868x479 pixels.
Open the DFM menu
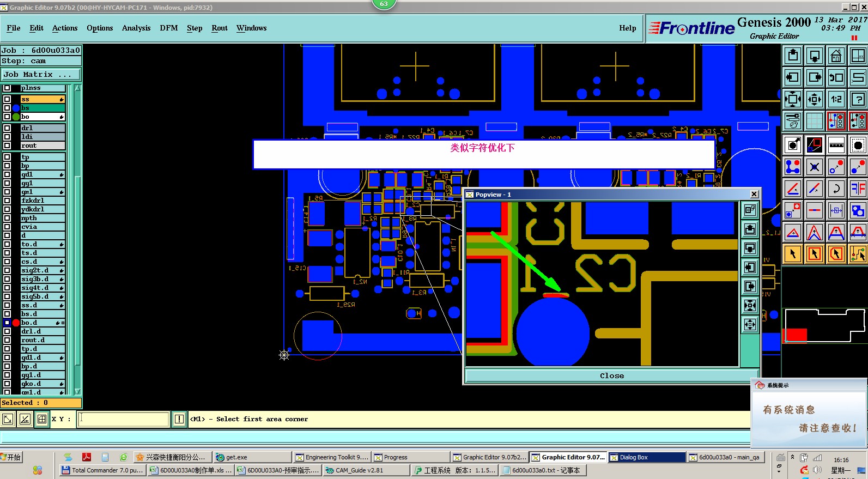pos(169,28)
